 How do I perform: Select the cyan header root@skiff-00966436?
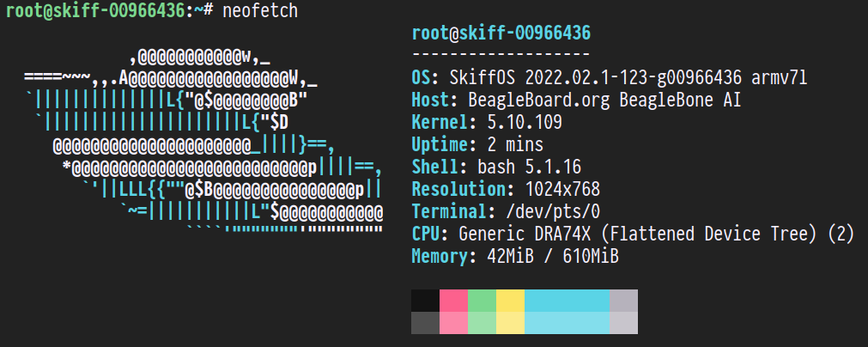501,33
